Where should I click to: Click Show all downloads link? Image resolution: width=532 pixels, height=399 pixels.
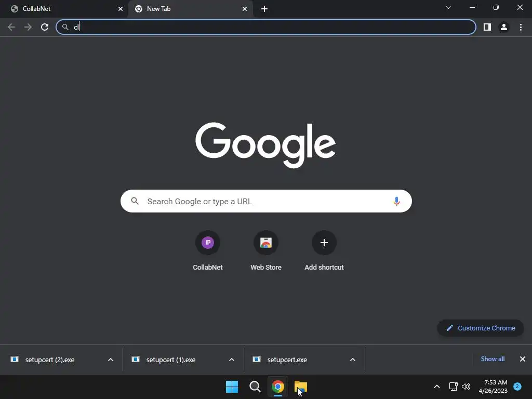[493, 359]
